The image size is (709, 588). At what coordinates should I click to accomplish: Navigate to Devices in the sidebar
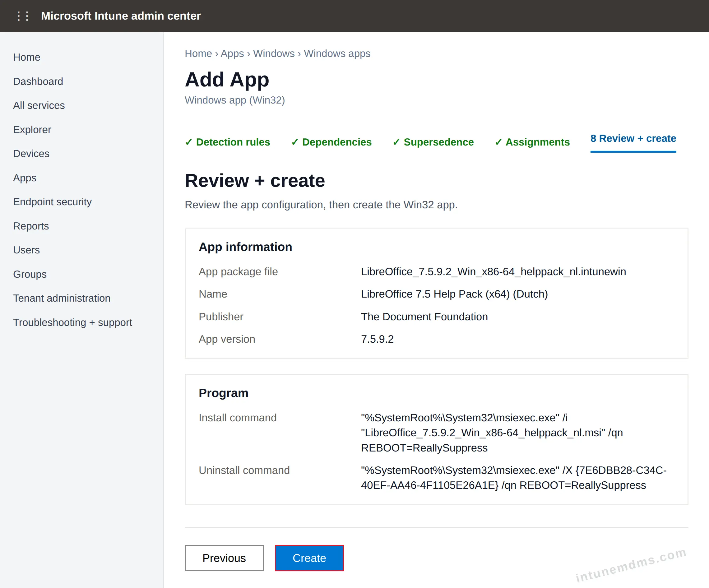pyautogui.click(x=31, y=154)
